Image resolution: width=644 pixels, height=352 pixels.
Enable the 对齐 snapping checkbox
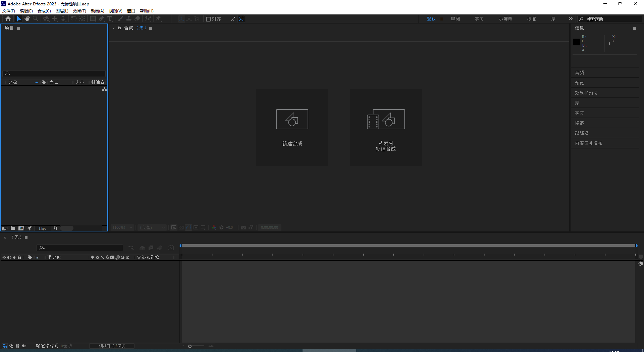coord(208,19)
